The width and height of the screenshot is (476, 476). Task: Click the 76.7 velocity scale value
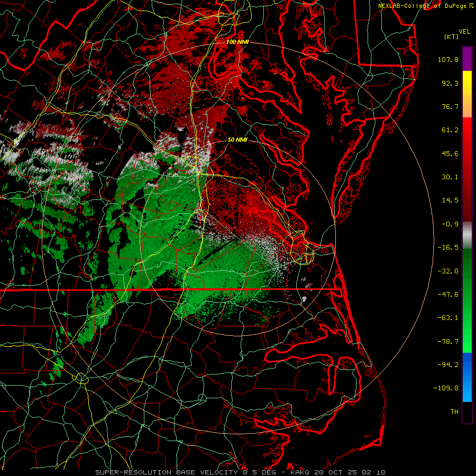point(450,106)
